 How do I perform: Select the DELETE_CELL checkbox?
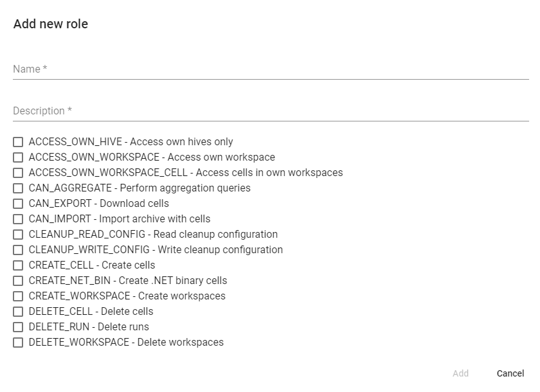coord(18,312)
